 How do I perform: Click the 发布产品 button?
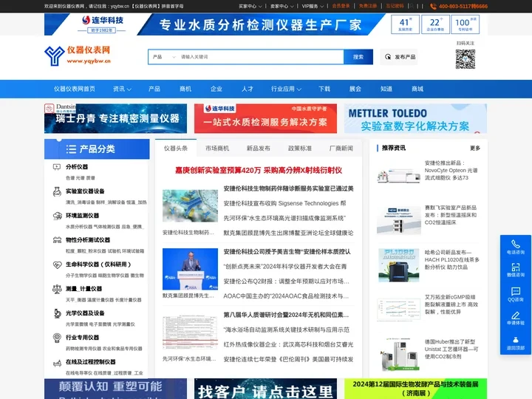click(x=399, y=57)
